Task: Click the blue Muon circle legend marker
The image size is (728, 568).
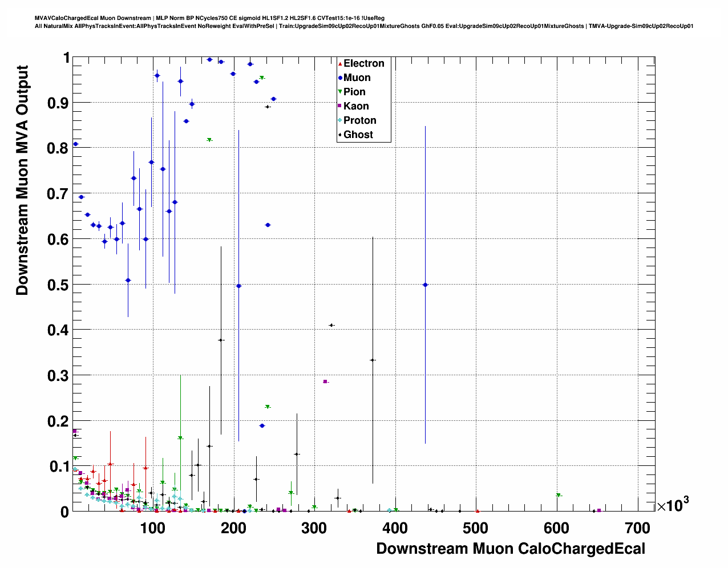Action: [341, 78]
